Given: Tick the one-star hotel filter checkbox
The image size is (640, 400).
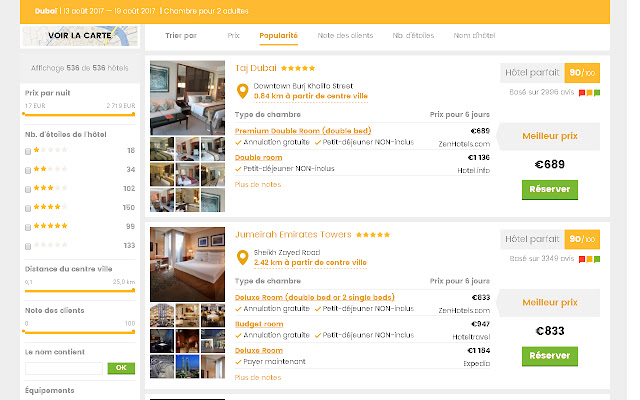Looking at the screenshot, I should (x=28, y=151).
